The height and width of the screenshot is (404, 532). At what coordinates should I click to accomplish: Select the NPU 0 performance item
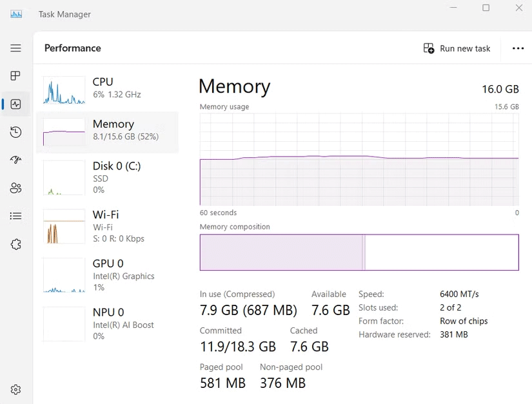click(x=107, y=323)
